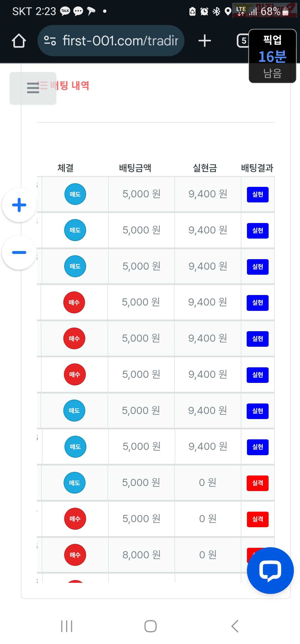This screenshot has height=644, width=300.
Task: Open the hamburger menu button
Action: pos(33,88)
